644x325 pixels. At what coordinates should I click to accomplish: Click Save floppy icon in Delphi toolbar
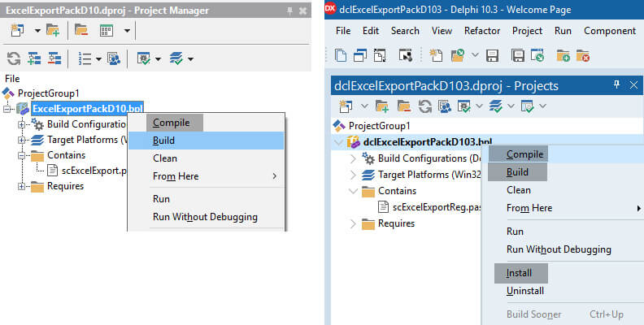point(492,55)
